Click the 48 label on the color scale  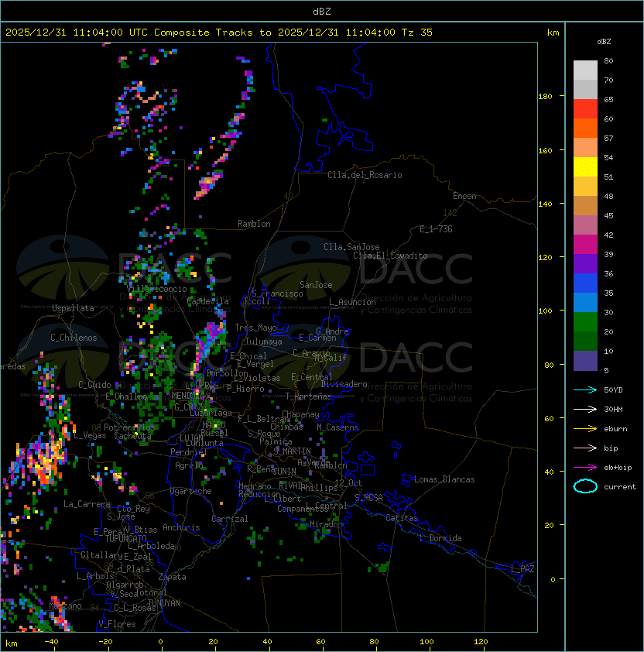[x=608, y=196]
